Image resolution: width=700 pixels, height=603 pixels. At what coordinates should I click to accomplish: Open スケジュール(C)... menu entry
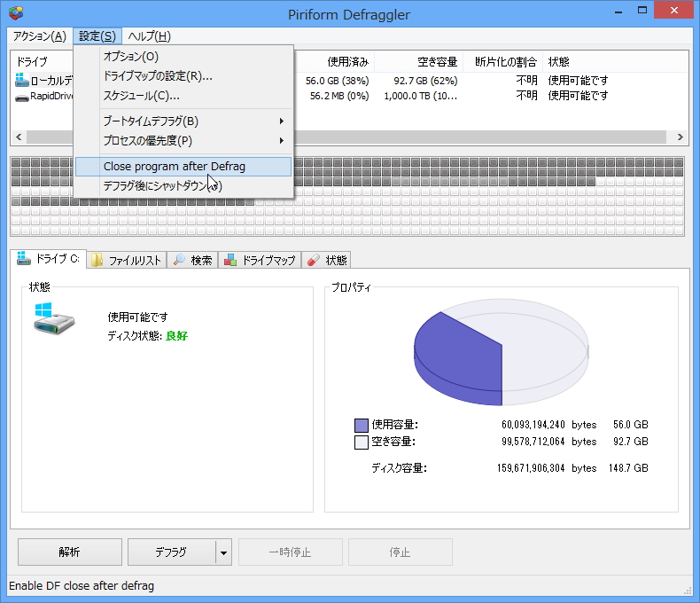pos(183,96)
